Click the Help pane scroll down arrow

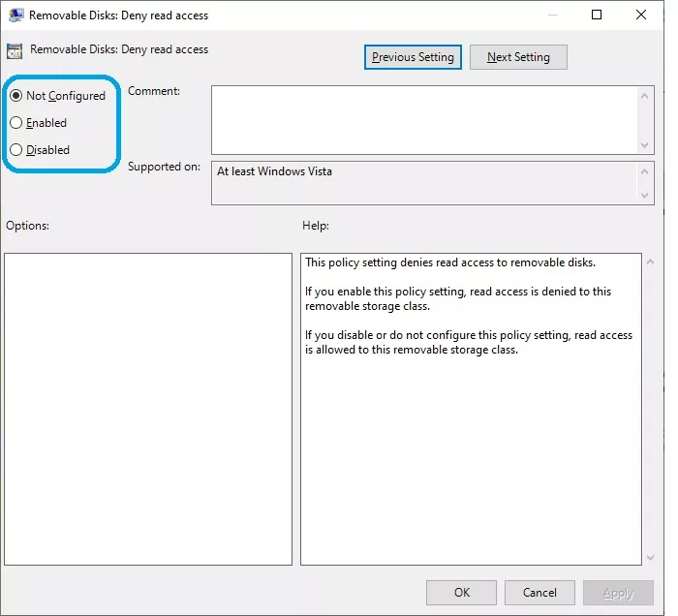click(x=650, y=558)
